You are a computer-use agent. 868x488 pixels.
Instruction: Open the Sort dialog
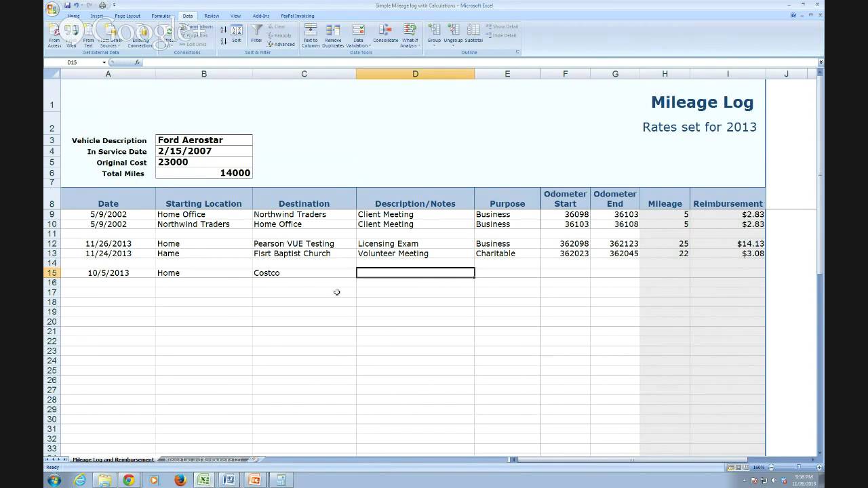tap(236, 34)
